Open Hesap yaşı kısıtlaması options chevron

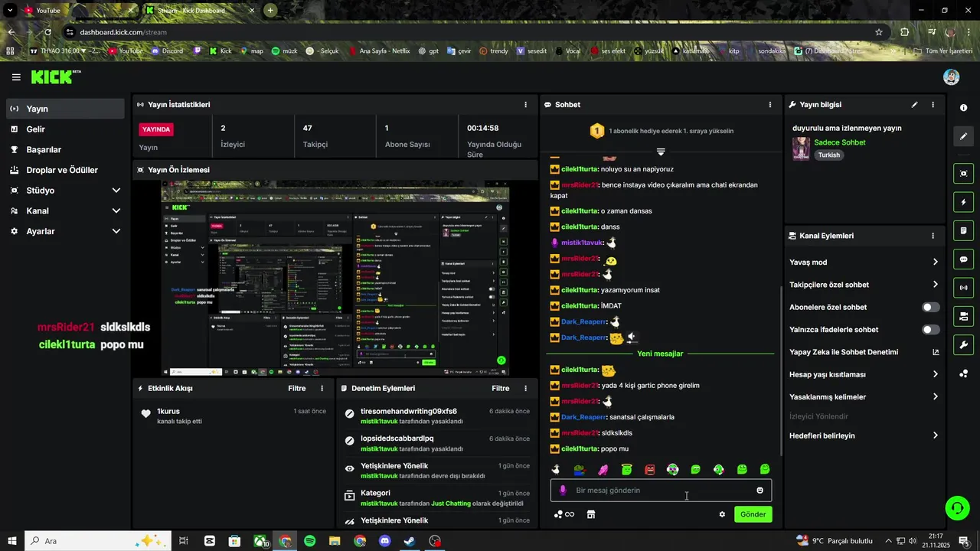pyautogui.click(x=935, y=374)
